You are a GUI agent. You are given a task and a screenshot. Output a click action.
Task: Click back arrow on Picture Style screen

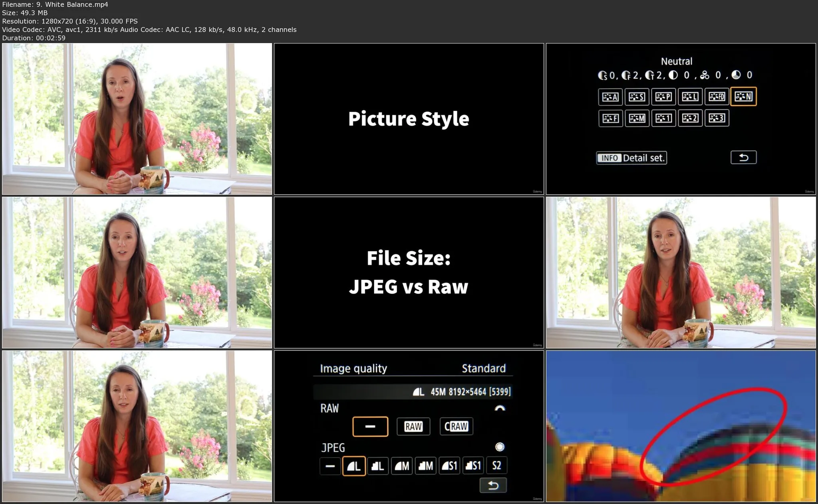(743, 158)
